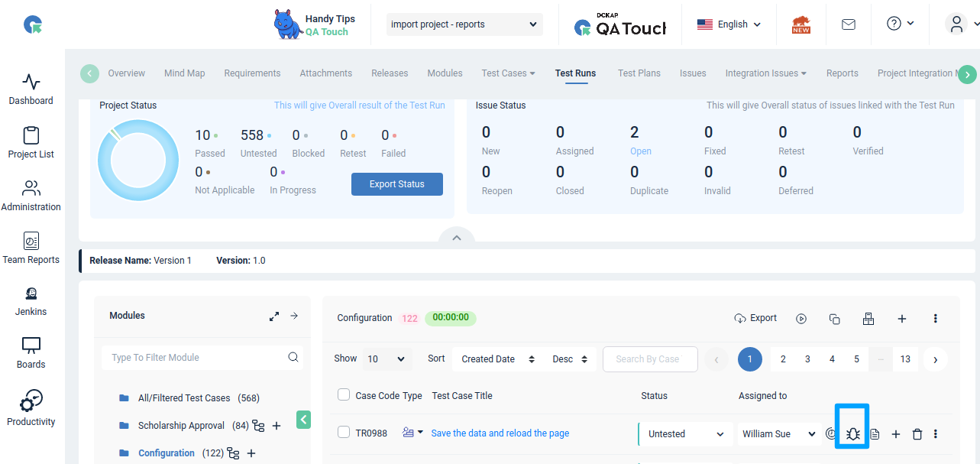
Task: Collapse modules panel using green arrow toggle
Action: pos(303,419)
